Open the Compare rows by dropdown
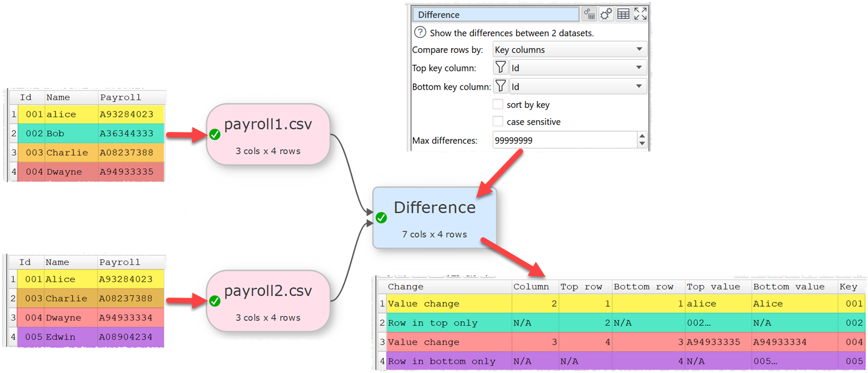Screen dimensions: 868x373 (x=569, y=50)
